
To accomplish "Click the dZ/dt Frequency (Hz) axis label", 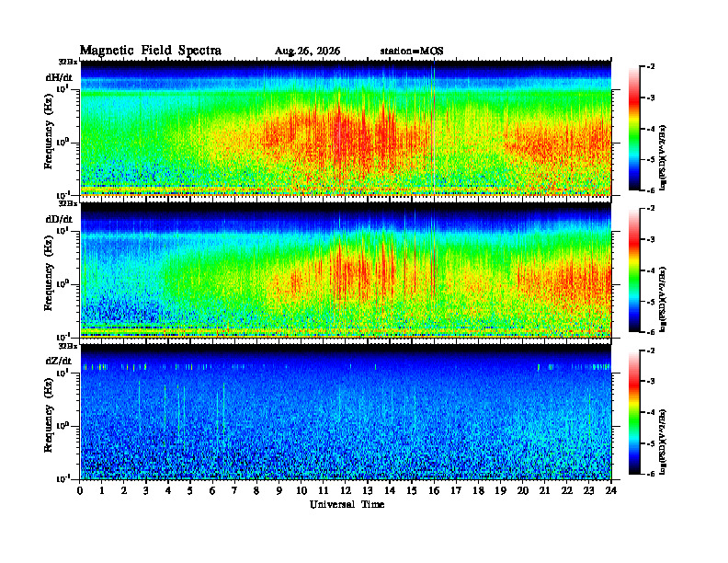I will (49, 429).
